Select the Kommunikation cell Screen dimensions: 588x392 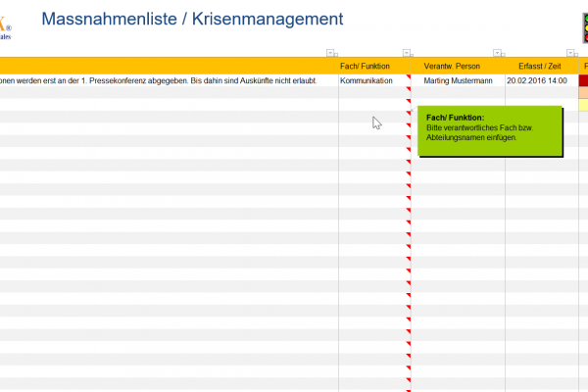click(x=371, y=80)
